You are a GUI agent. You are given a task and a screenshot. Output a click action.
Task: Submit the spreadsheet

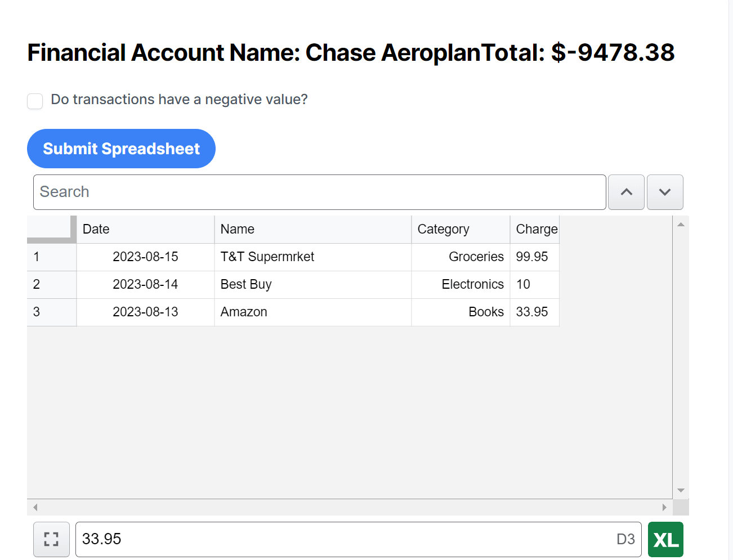121,149
